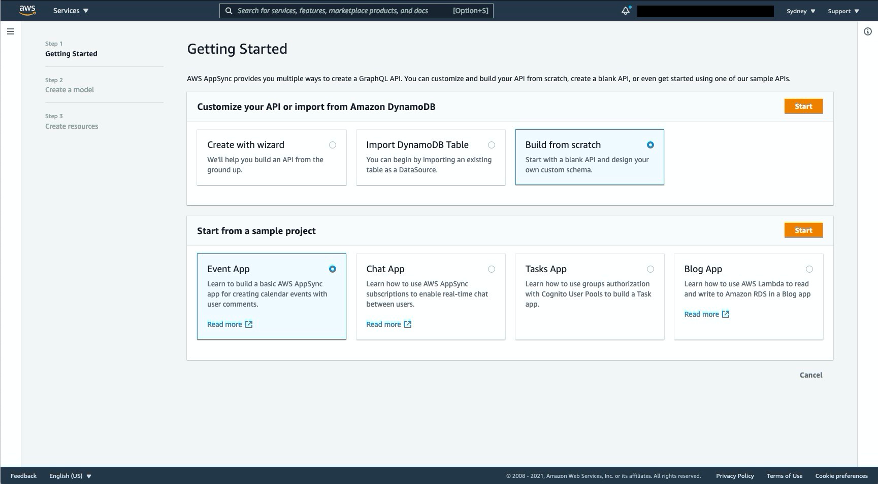Viewport: 879px width, 485px height.
Task: Open the English (US) language selector
Action: coord(70,476)
